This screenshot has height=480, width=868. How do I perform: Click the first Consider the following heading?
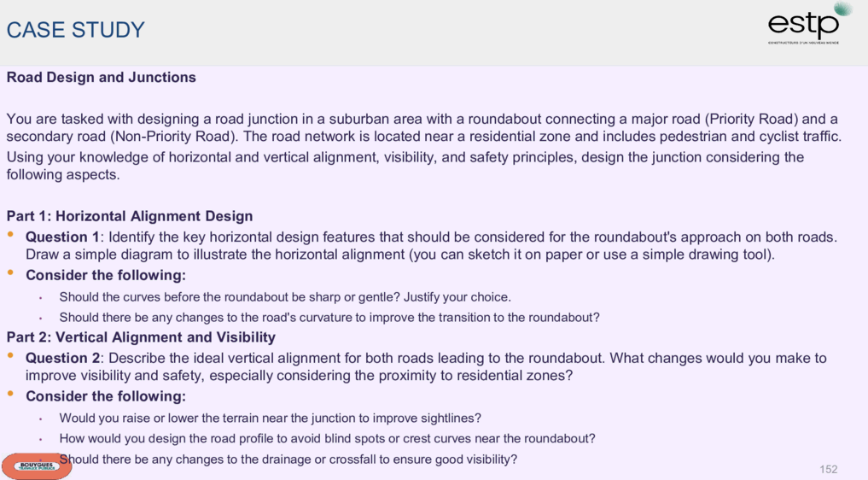tap(106, 275)
